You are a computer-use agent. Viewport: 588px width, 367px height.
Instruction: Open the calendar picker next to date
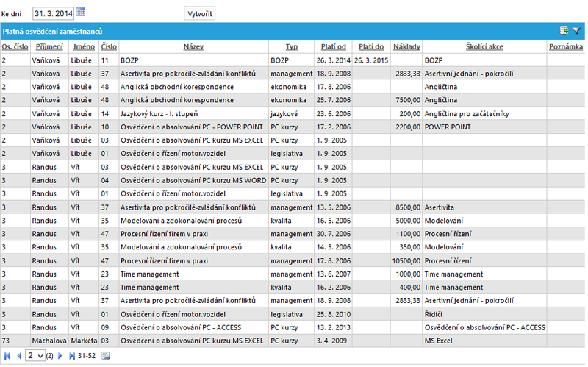(80, 12)
